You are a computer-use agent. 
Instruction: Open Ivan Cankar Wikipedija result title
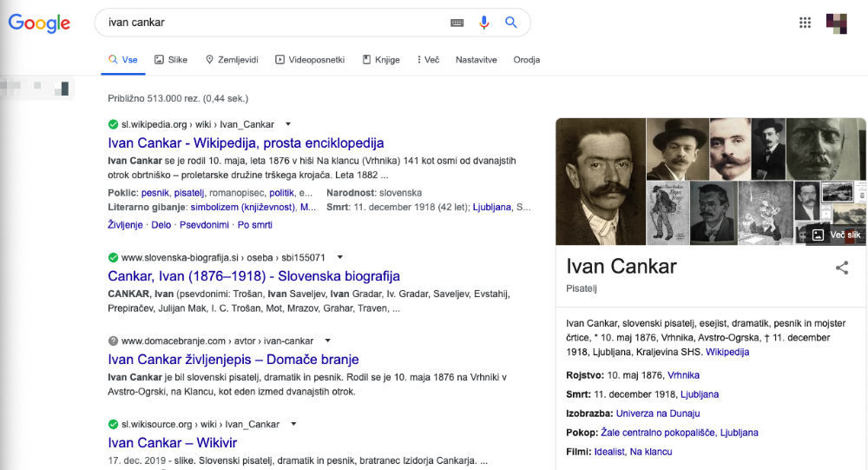246,143
